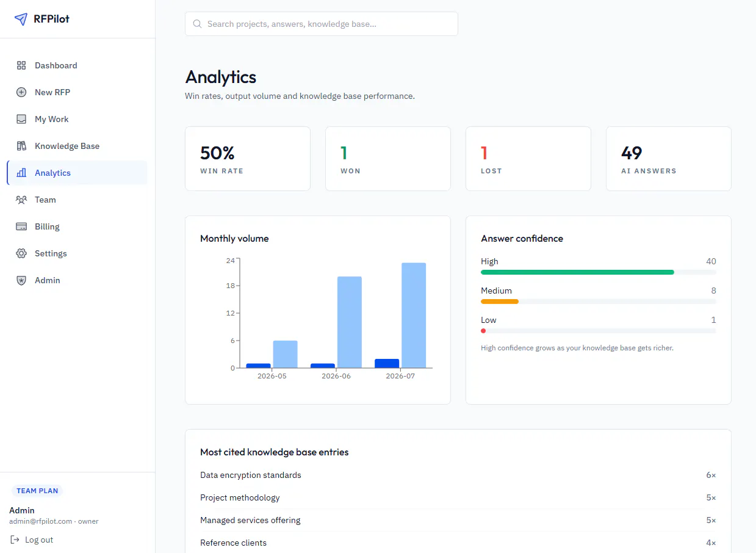Click the light blue bar for 2026-07
The image size is (756, 553).
click(x=414, y=316)
